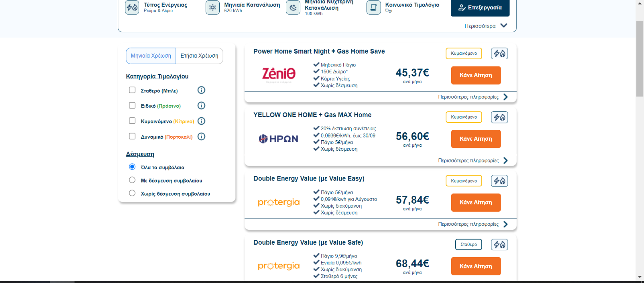644x283 pixels.
Task: Expand Περισσότερες πληροφορίες for the Zenith offer
Action: coord(473,97)
